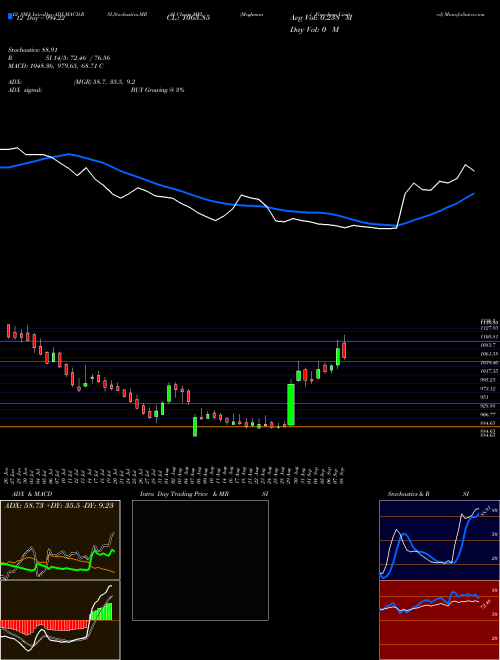The image size is (500, 660).
Task: Select the 906.77 price axis label
Action: (x=488, y=415)
